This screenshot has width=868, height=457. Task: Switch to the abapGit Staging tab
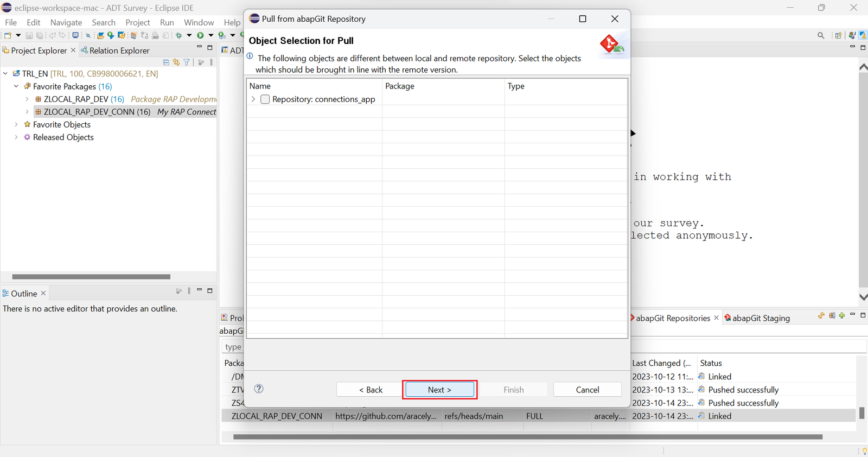tap(757, 318)
